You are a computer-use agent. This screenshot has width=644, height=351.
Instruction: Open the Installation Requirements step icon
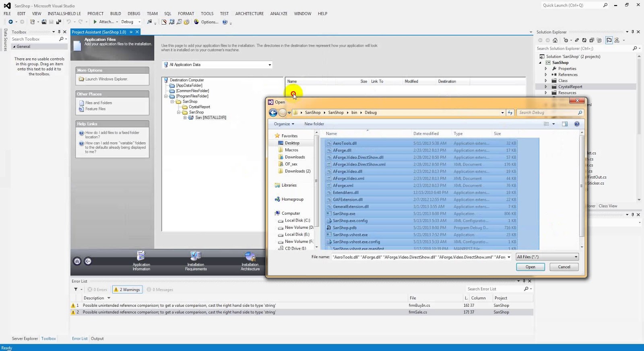[196, 256]
